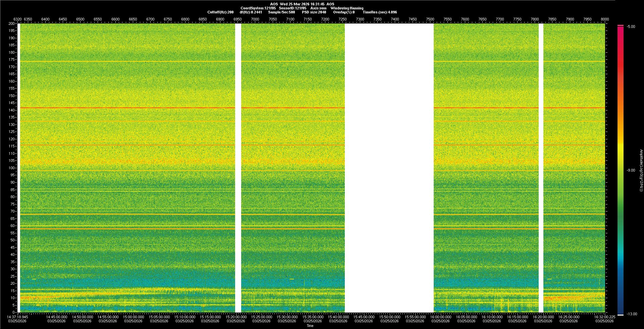
Task: Click the SensorID:121f05 header text
Action: coord(292,8)
